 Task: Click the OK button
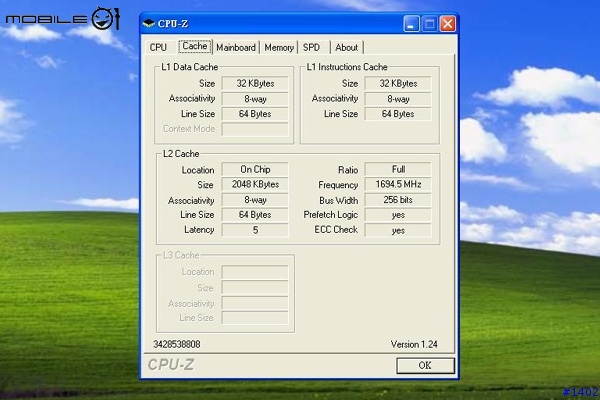click(x=425, y=366)
